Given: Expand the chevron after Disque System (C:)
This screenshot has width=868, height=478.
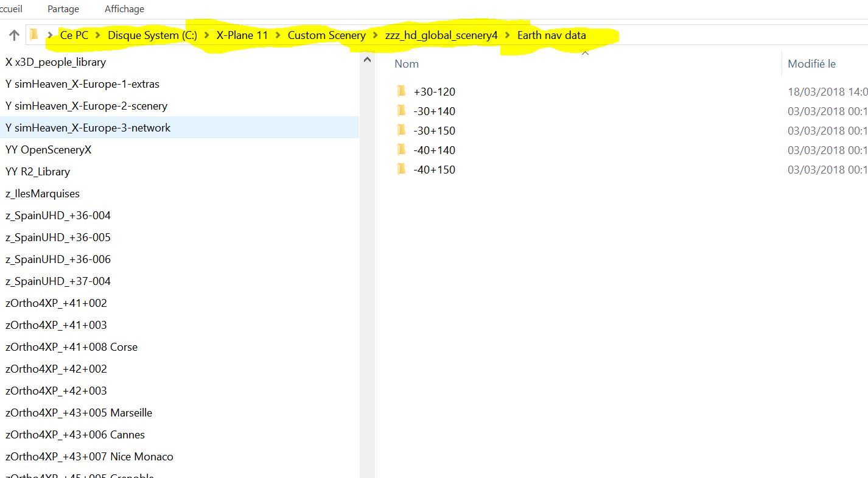Looking at the screenshot, I should coord(207,35).
